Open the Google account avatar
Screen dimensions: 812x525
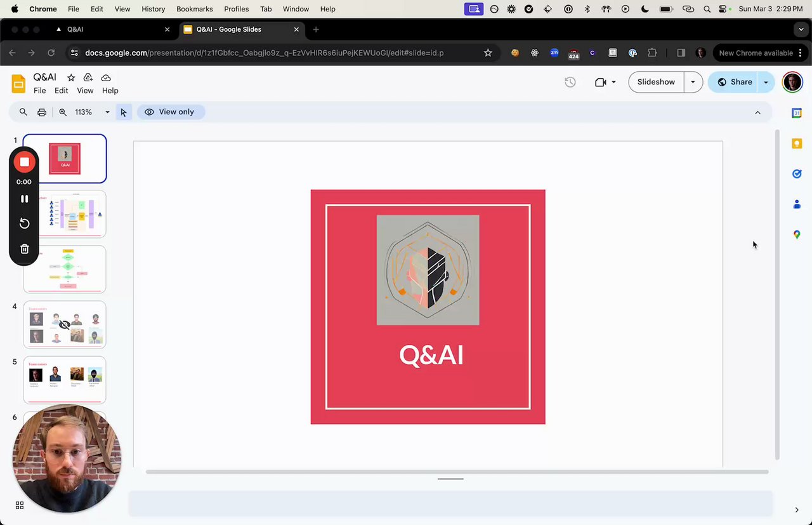(792, 82)
